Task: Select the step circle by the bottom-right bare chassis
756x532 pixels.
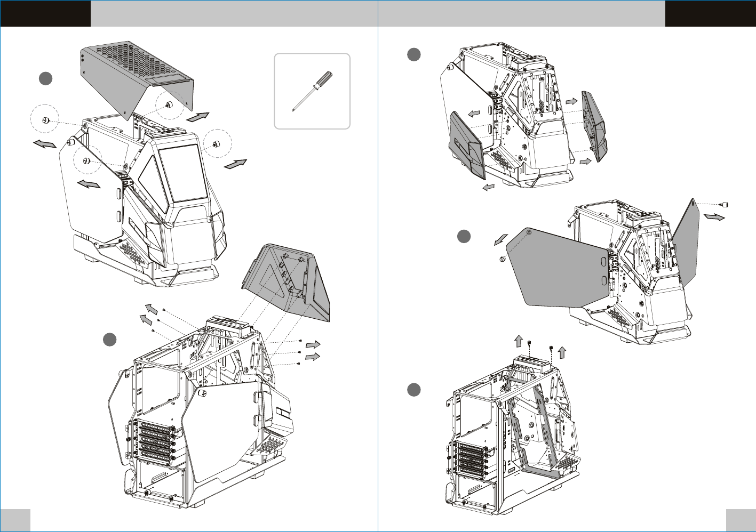Action: coord(414,390)
